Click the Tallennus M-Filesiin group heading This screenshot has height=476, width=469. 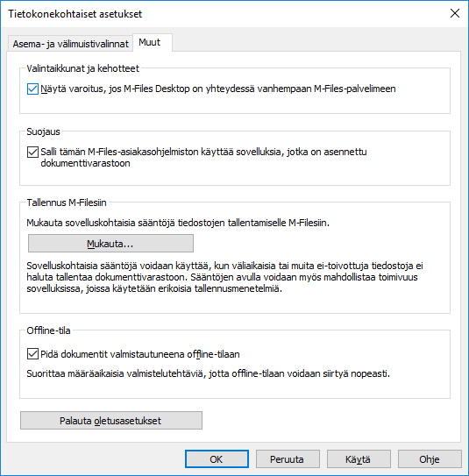click(x=67, y=202)
